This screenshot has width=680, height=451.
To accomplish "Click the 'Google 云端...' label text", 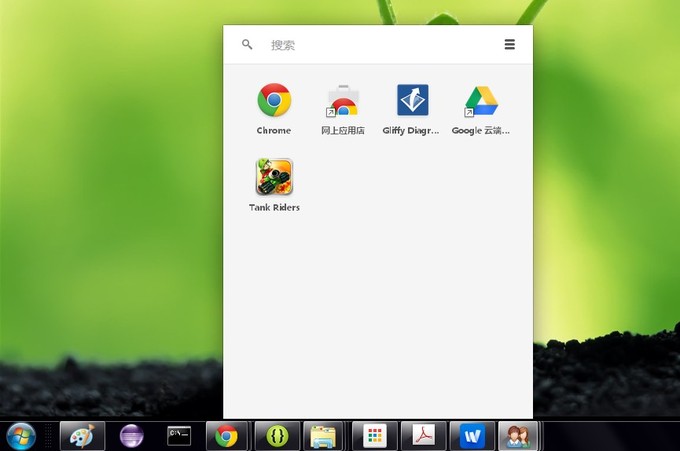I will (481, 131).
